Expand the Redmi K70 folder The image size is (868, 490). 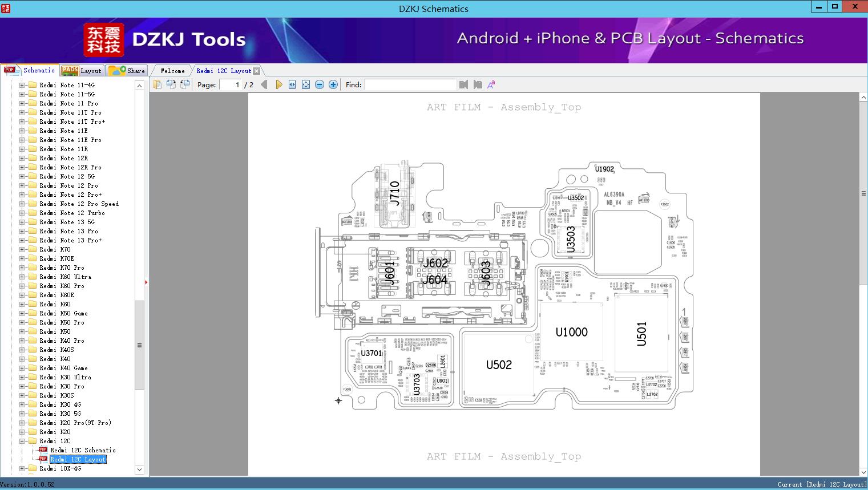tap(22, 249)
